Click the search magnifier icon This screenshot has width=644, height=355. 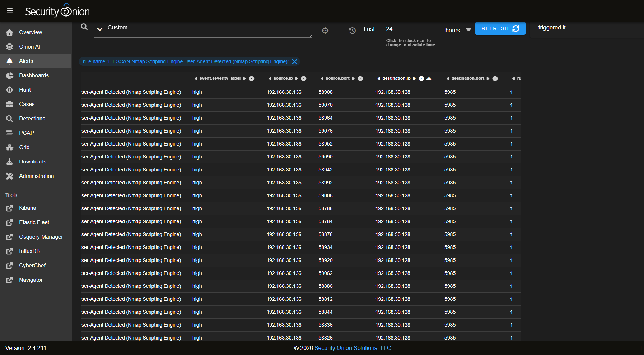coord(84,27)
